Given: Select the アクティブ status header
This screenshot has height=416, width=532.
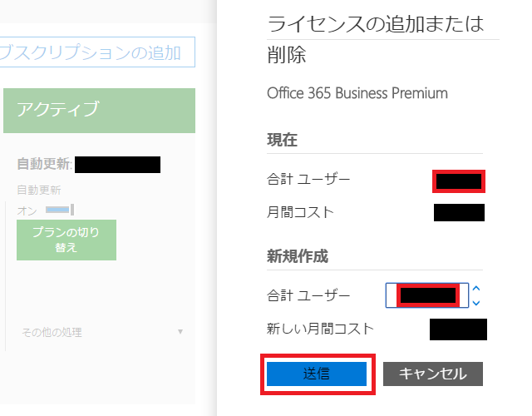Looking at the screenshot, I should 99,110.
